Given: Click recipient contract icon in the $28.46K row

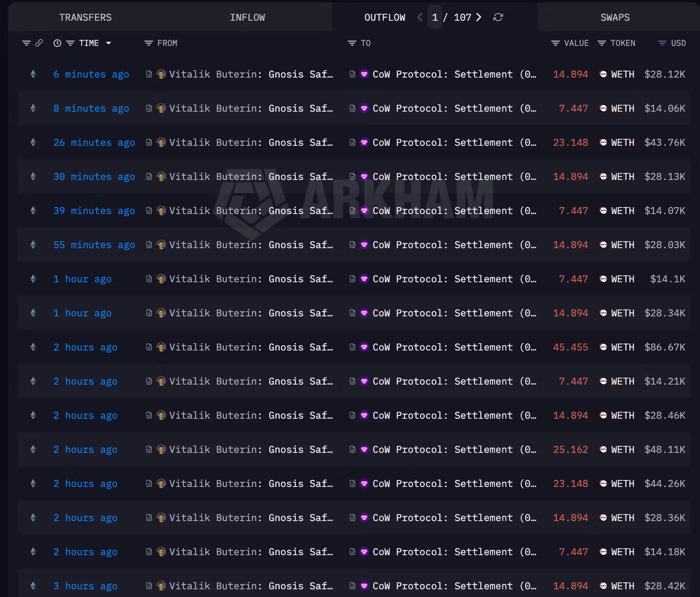Looking at the screenshot, I should tap(352, 415).
